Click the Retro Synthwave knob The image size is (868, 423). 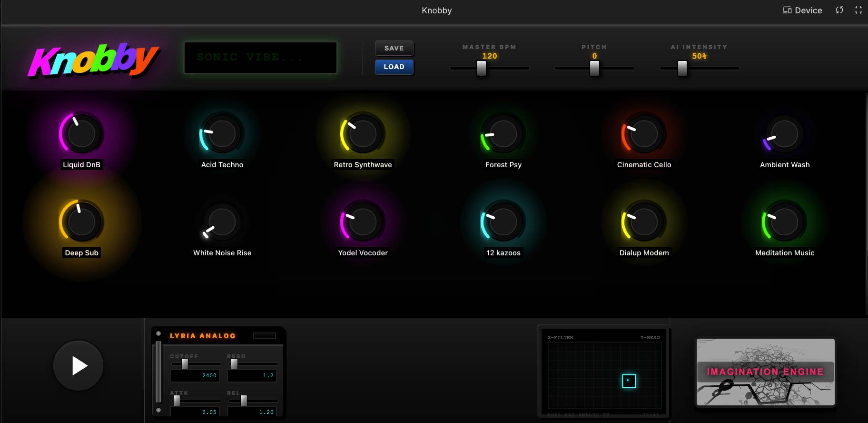(363, 134)
